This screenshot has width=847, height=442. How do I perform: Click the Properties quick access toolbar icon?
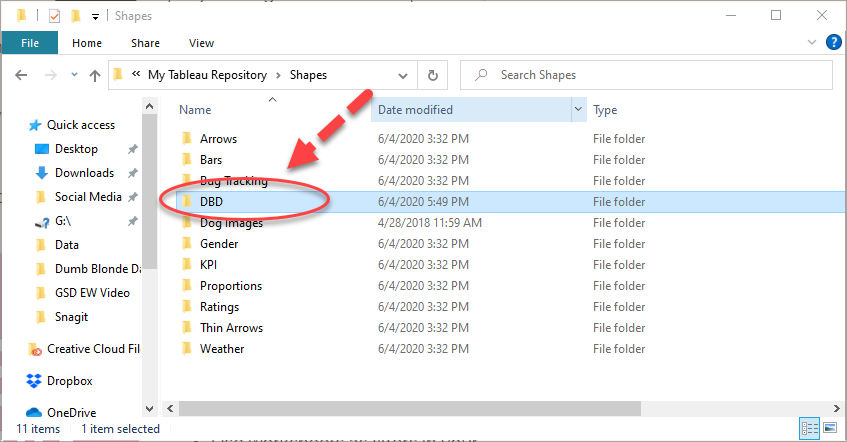55,16
